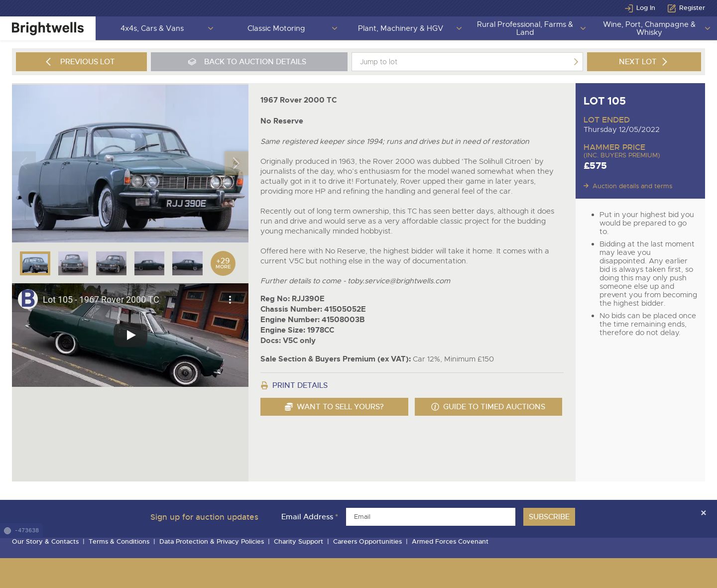This screenshot has height=588, width=717.
Task: Open the +29 More photos badge
Action: tap(223, 263)
